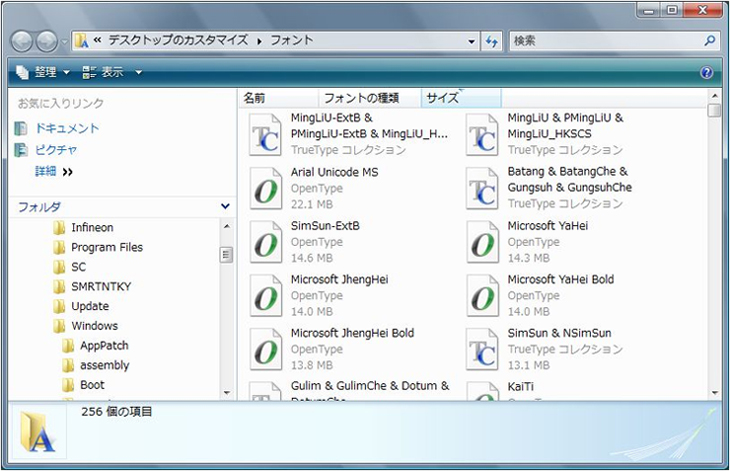
Task: Select the デスクトップのカスタマイズ breadcrumb
Action: coord(178,40)
